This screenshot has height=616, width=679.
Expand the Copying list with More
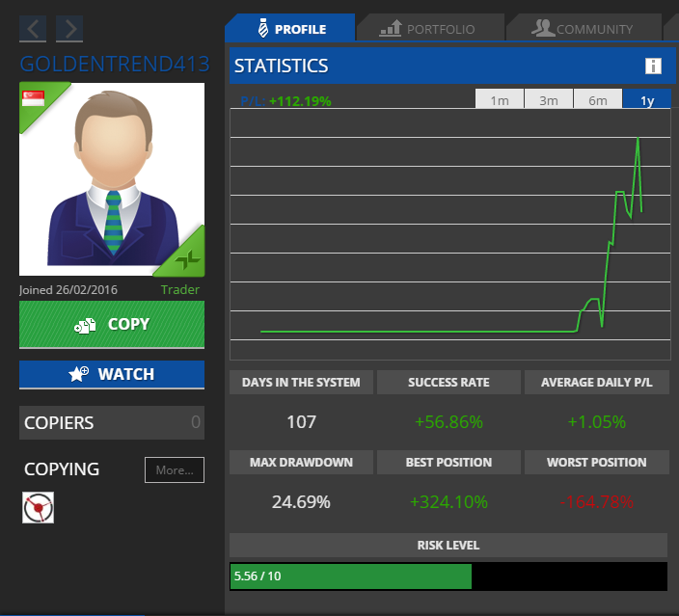pos(175,469)
